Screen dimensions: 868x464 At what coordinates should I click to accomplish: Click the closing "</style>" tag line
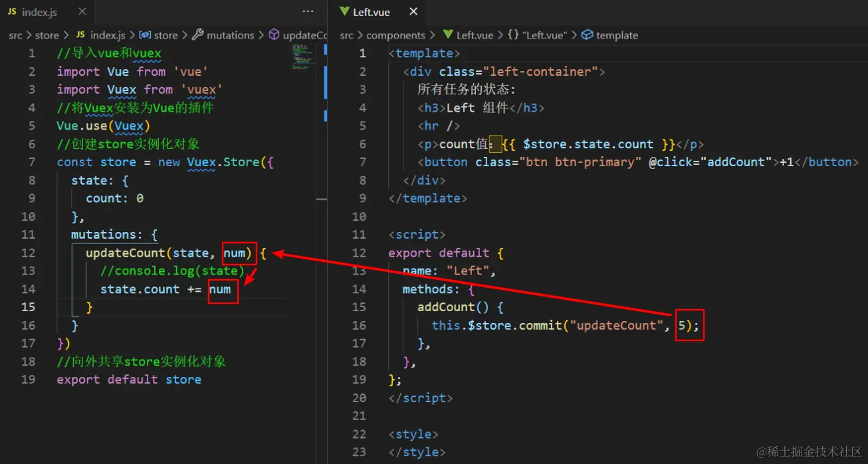coord(417,452)
